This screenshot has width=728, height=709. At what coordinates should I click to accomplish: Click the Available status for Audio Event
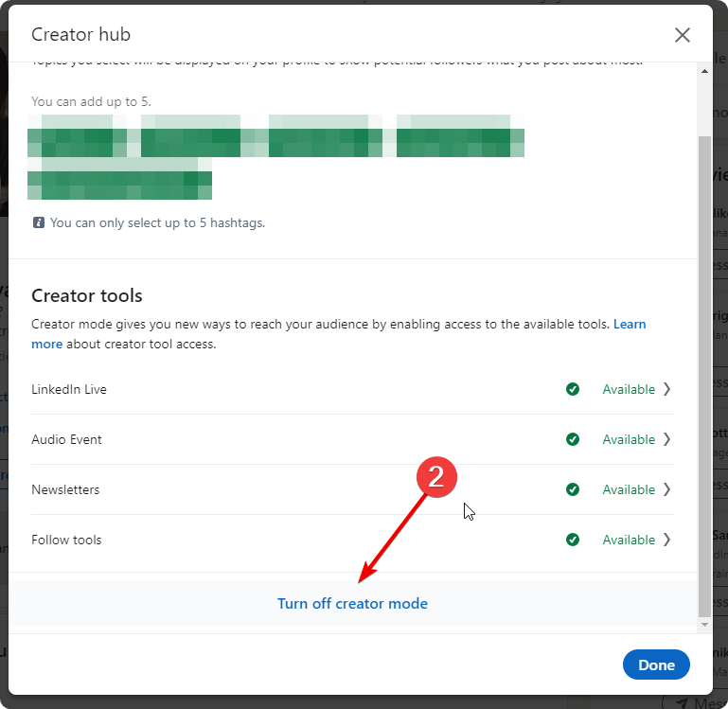tap(629, 439)
